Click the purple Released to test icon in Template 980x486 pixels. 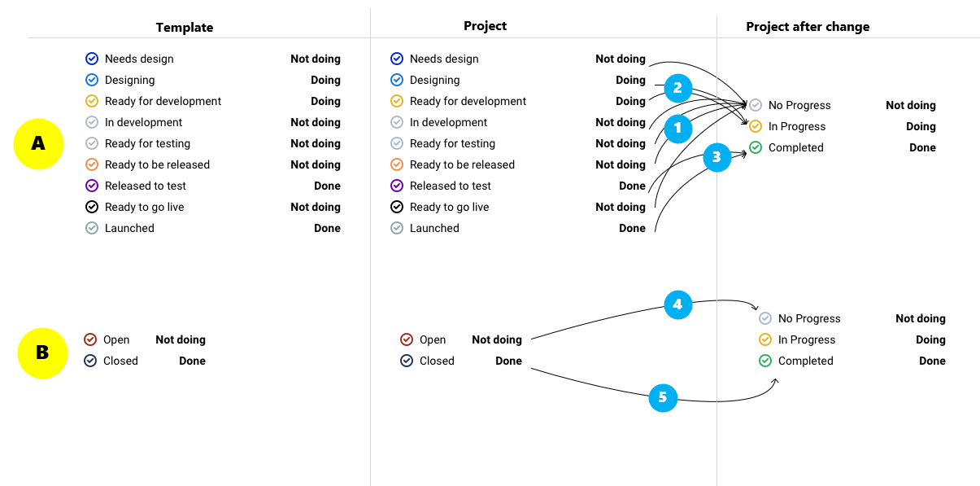click(x=92, y=186)
